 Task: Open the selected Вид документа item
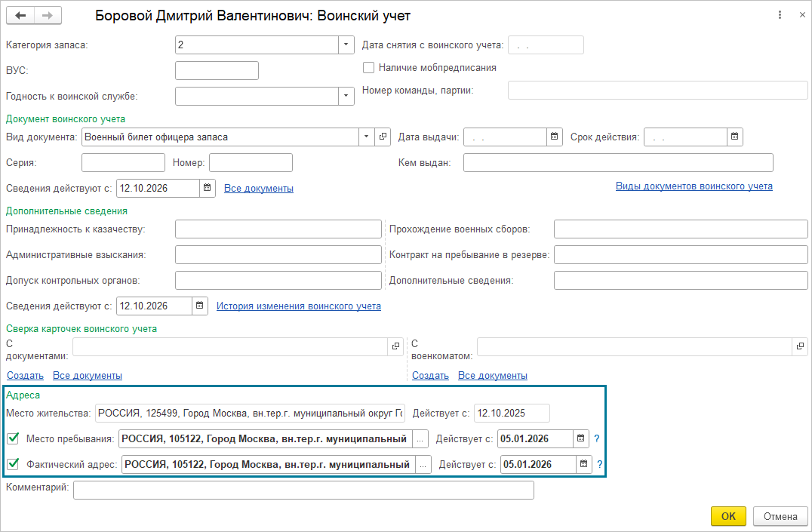(x=382, y=137)
